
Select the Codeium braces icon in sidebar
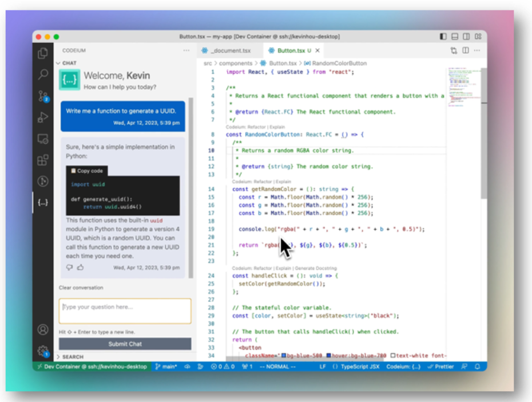click(x=43, y=203)
